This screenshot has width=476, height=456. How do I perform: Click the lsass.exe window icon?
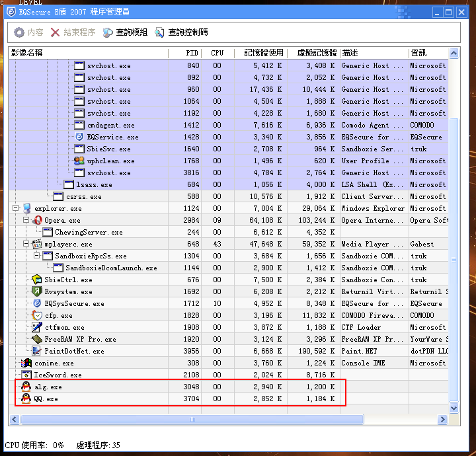tap(69, 184)
